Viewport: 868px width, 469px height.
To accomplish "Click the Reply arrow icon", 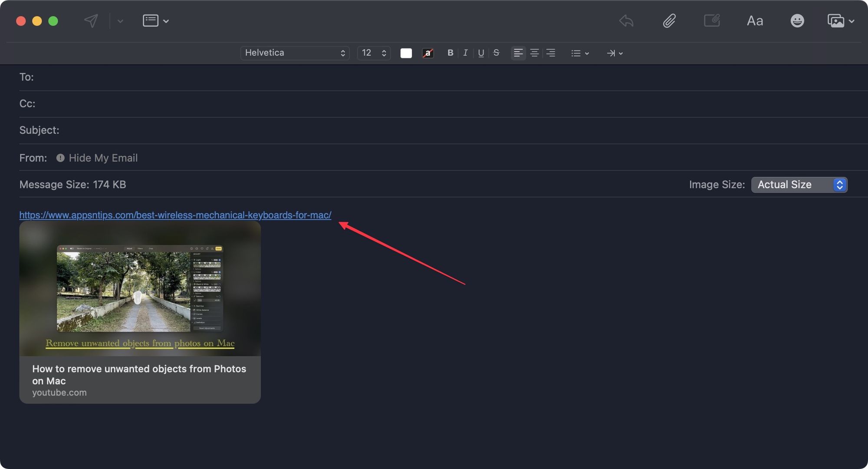I will [626, 20].
